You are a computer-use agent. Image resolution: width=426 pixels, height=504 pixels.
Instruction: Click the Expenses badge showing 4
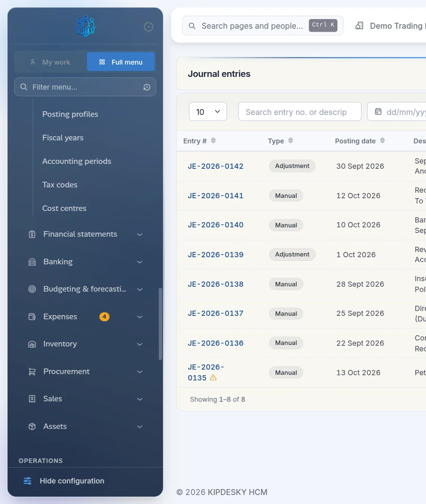[x=104, y=317]
